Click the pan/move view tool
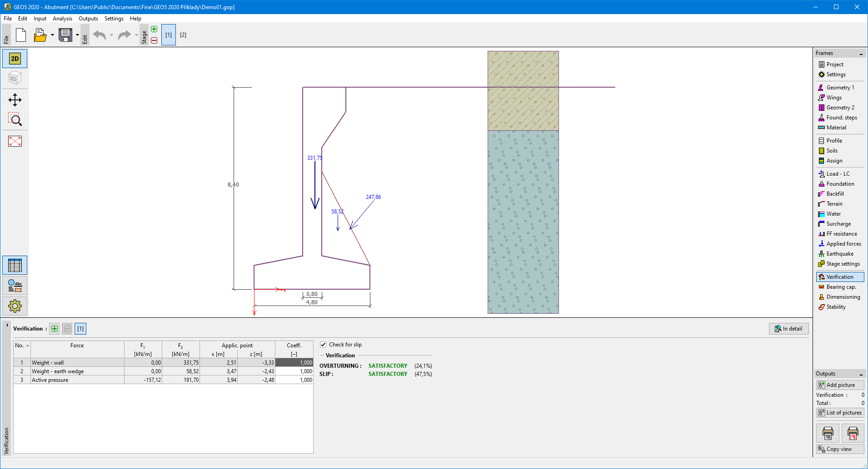The image size is (868, 469). coord(15,100)
